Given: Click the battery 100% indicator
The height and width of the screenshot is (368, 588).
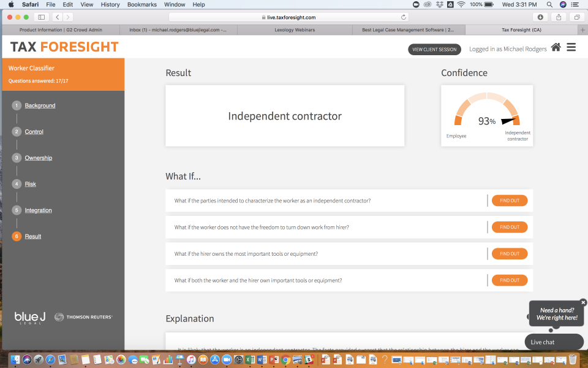Looking at the screenshot, I should point(482,4).
